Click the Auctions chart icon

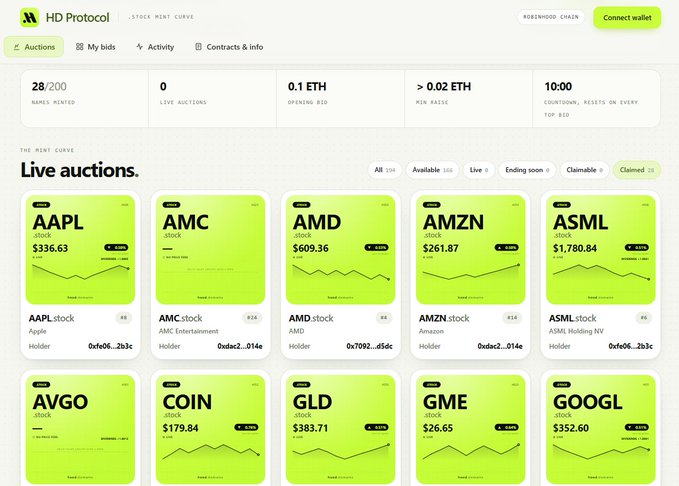pyautogui.click(x=16, y=47)
